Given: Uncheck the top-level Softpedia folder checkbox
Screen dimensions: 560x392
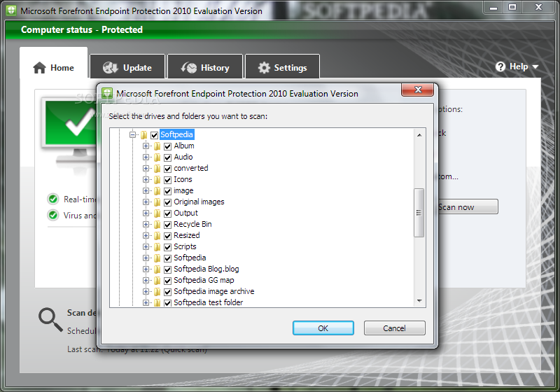Looking at the screenshot, I should (x=154, y=135).
